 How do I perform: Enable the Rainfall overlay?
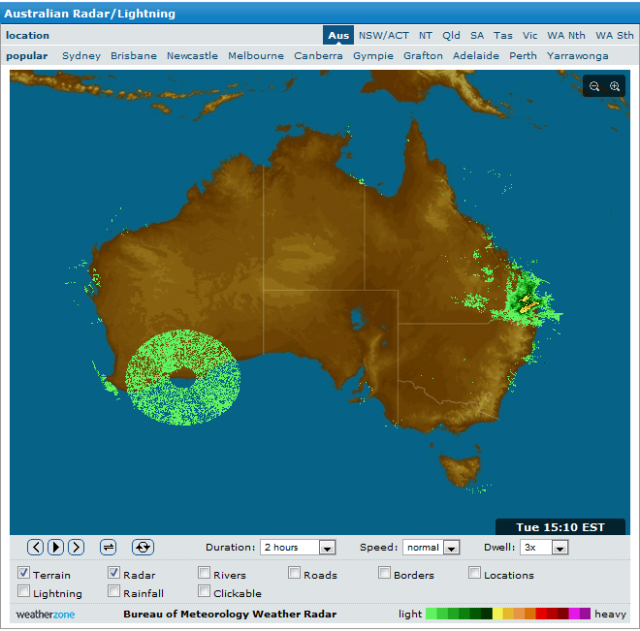pyautogui.click(x=114, y=591)
